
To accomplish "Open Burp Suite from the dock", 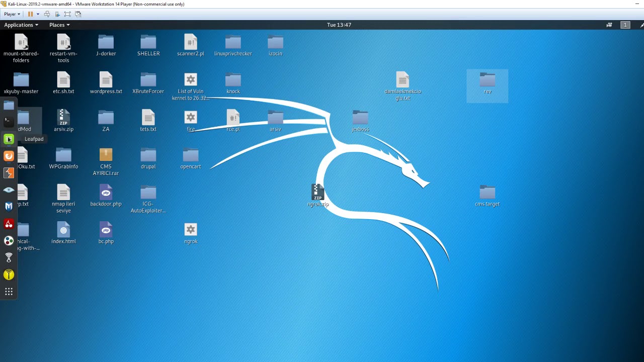I will click(x=9, y=173).
